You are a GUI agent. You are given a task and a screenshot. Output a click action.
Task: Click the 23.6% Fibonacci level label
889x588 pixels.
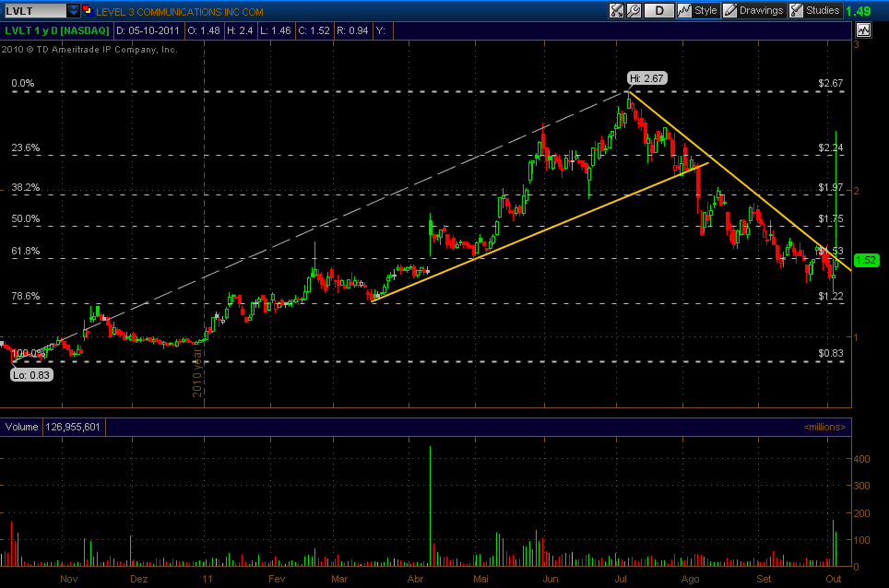(x=26, y=147)
